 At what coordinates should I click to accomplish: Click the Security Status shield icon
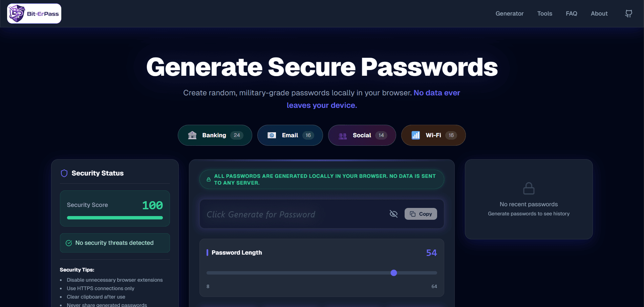pos(64,173)
